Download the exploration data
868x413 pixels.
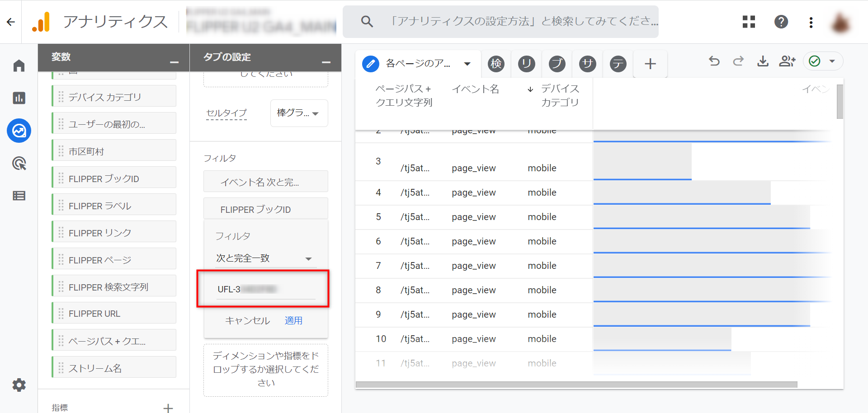pos(763,61)
